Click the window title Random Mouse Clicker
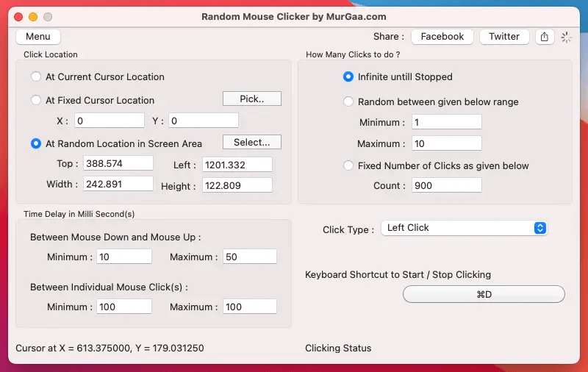This screenshot has height=372, width=588. click(293, 17)
